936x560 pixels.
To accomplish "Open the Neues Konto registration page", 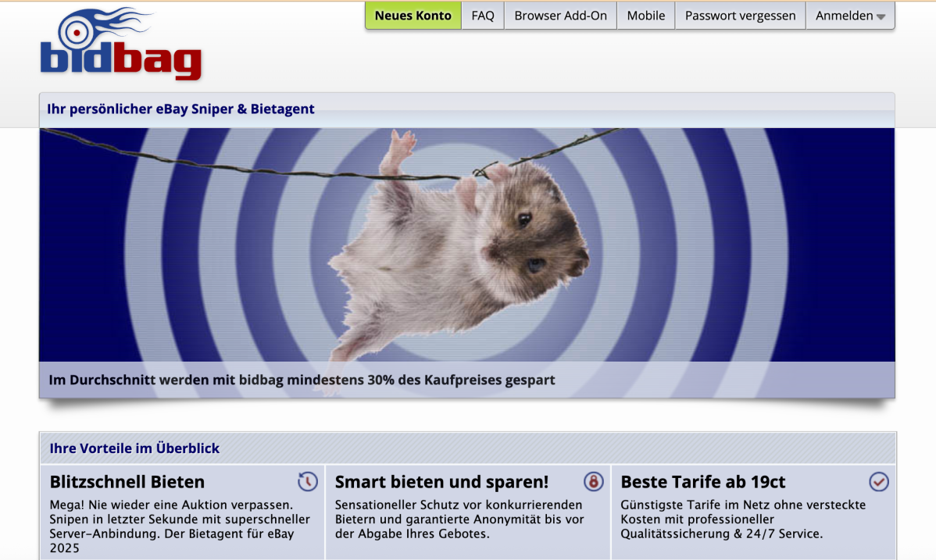I will (413, 16).
